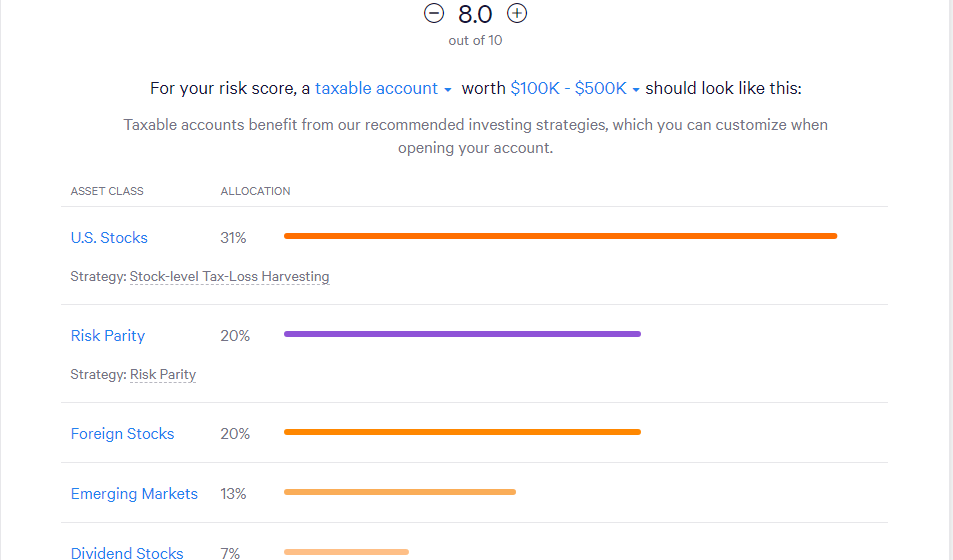Open the U.S. Stocks asset class link
The image size is (953, 560).
point(109,238)
